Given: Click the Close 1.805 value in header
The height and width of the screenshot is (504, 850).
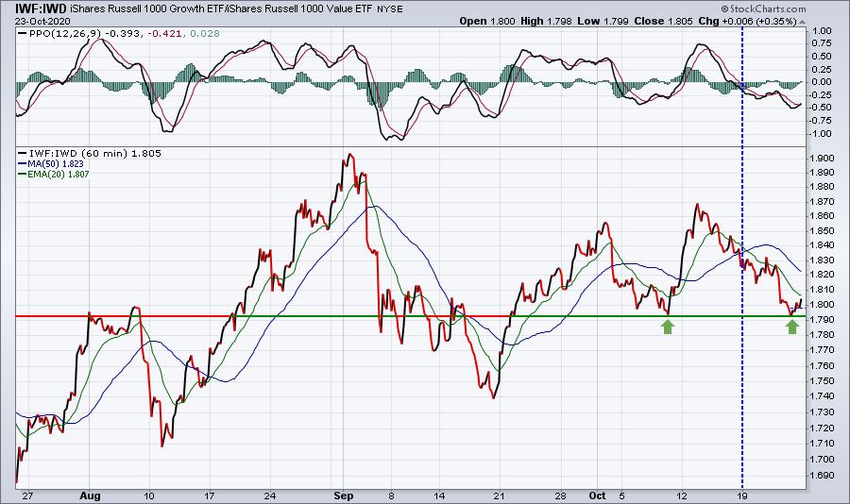Looking at the screenshot, I should [664, 21].
